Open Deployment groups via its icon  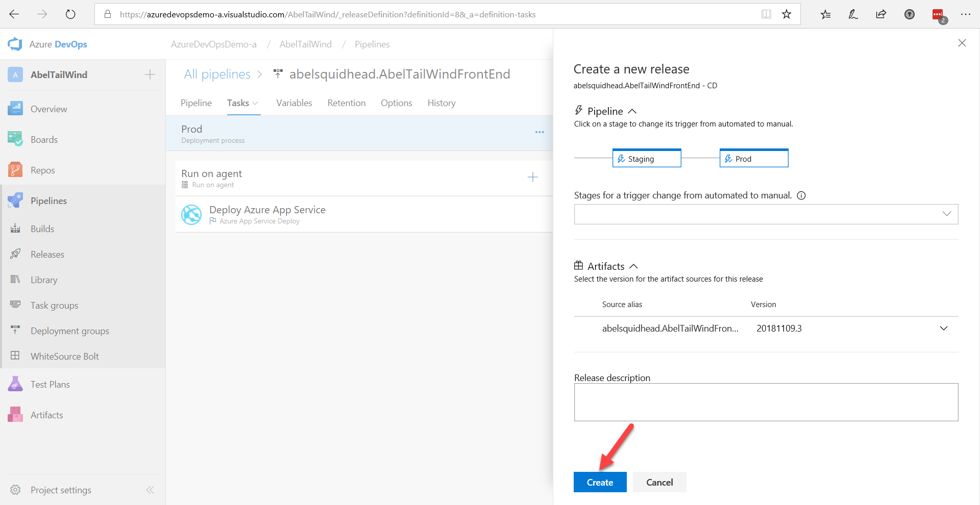pyautogui.click(x=15, y=331)
